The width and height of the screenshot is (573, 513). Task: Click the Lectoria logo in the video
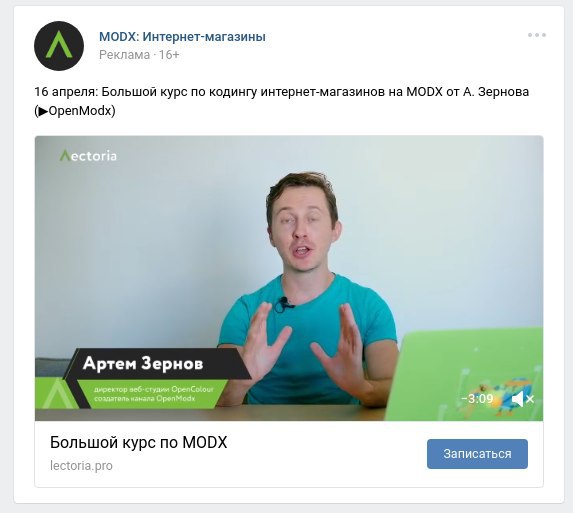88,156
